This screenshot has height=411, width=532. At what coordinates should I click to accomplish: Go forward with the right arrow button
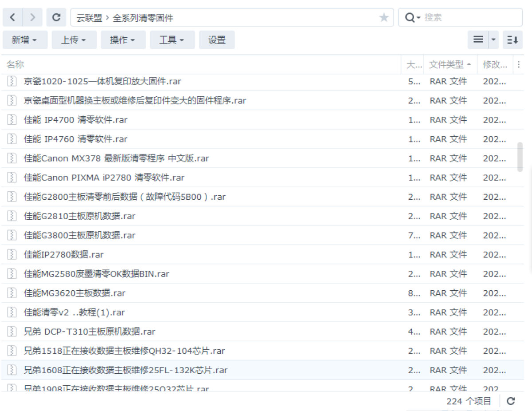coord(32,18)
